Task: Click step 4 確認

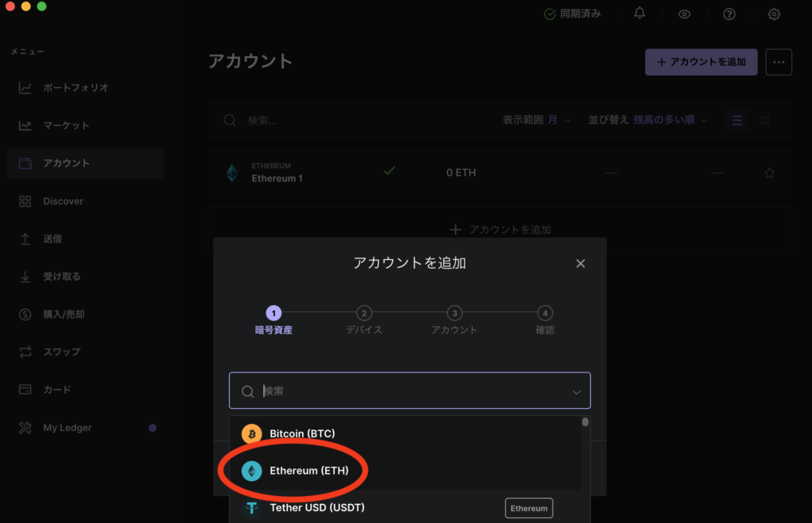Action: [x=545, y=320]
